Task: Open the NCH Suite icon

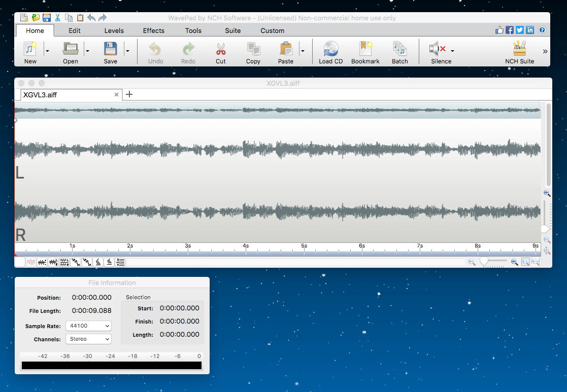Action: pos(519,50)
